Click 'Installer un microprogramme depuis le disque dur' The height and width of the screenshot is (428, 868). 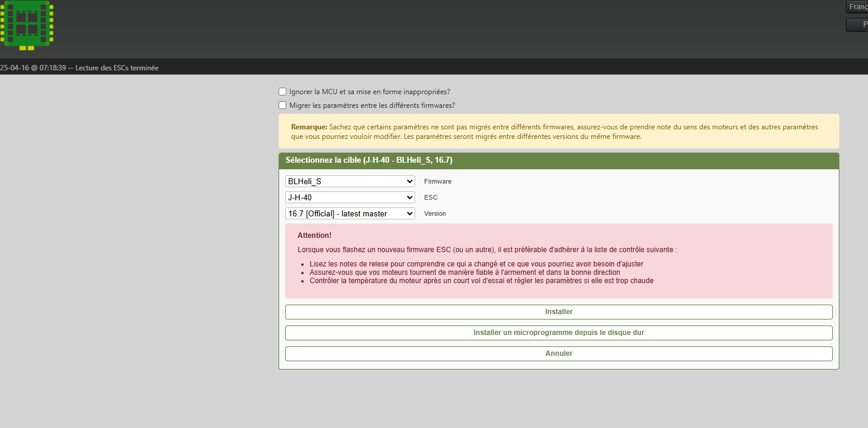[x=558, y=333]
